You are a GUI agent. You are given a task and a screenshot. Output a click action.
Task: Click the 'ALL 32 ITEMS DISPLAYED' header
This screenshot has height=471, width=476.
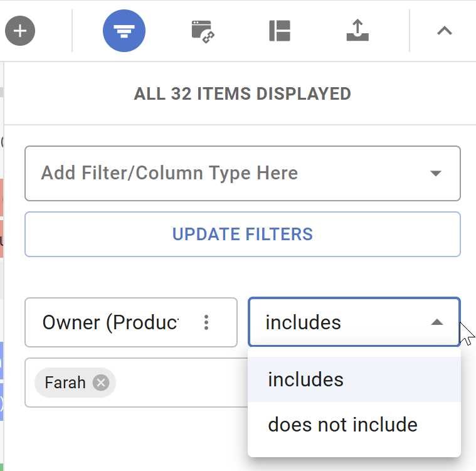pos(242,94)
